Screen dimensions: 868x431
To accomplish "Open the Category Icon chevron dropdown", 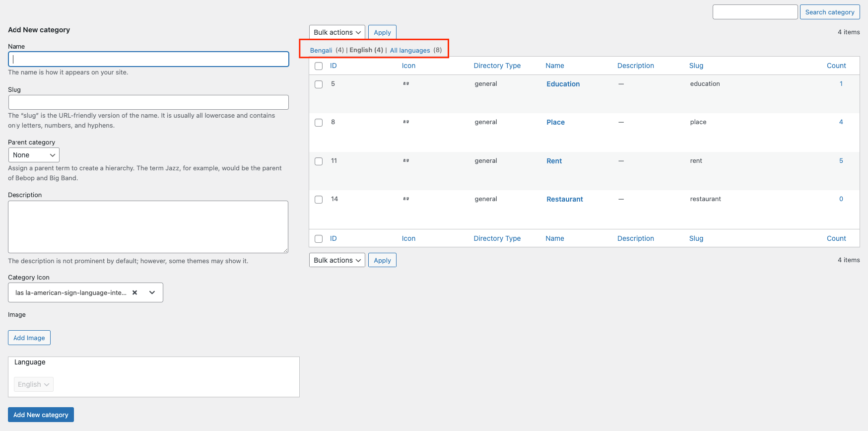I will [152, 292].
